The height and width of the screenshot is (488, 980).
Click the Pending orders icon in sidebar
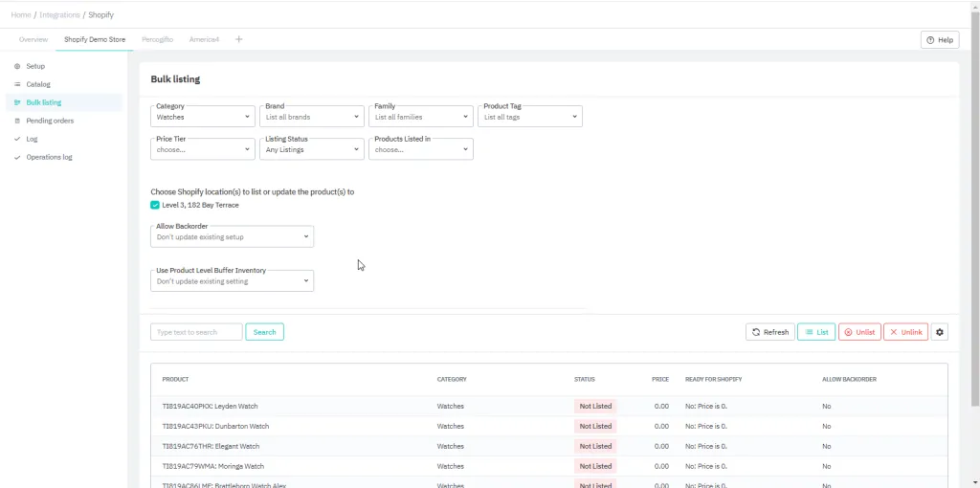[x=17, y=121]
